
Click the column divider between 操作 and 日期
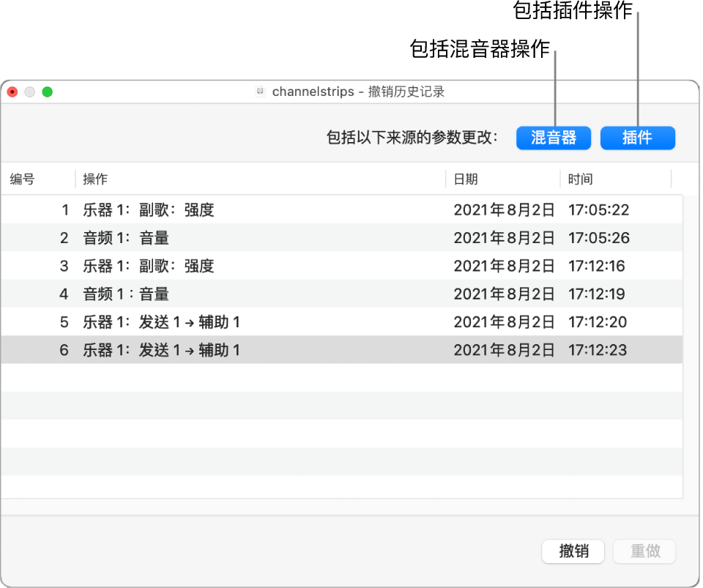[x=445, y=179]
